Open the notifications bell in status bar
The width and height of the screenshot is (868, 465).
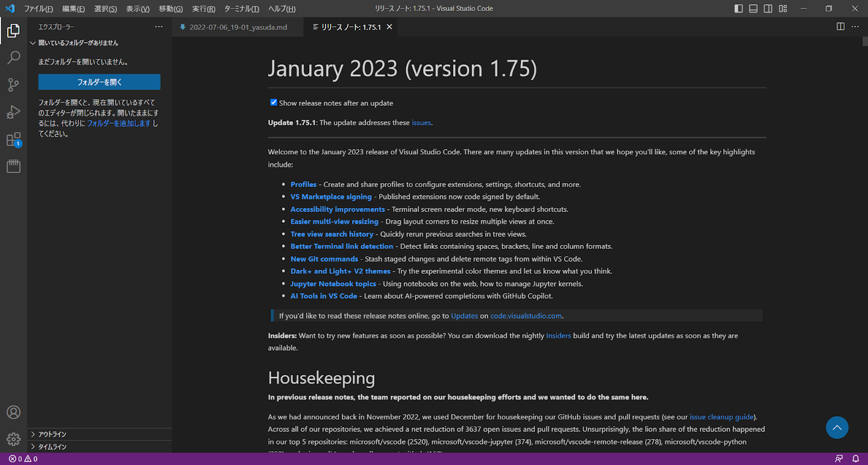point(855,459)
